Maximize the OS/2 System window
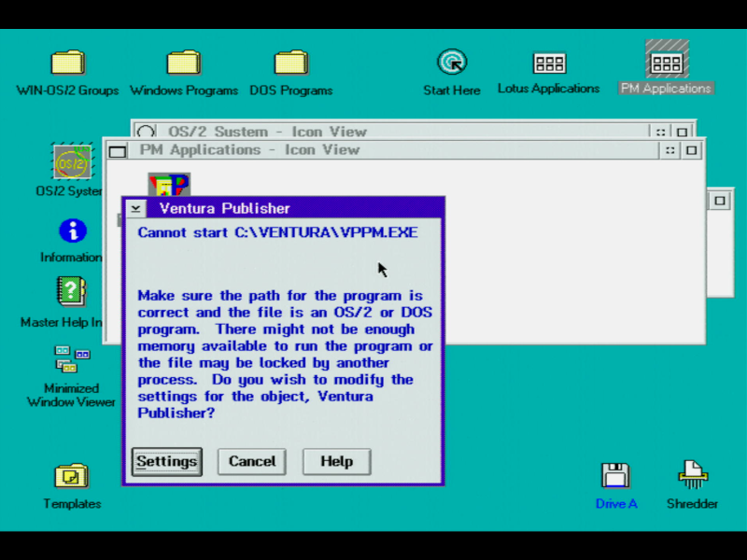 point(683,132)
